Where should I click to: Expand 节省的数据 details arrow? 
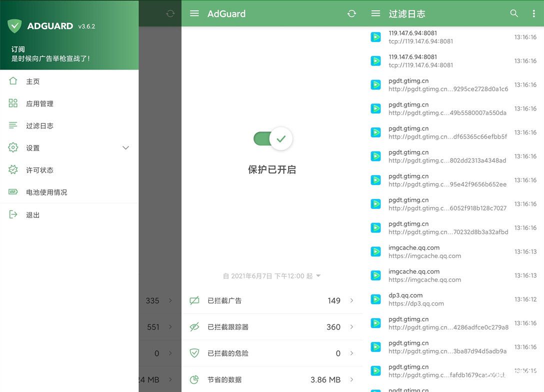(x=351, y=379)
